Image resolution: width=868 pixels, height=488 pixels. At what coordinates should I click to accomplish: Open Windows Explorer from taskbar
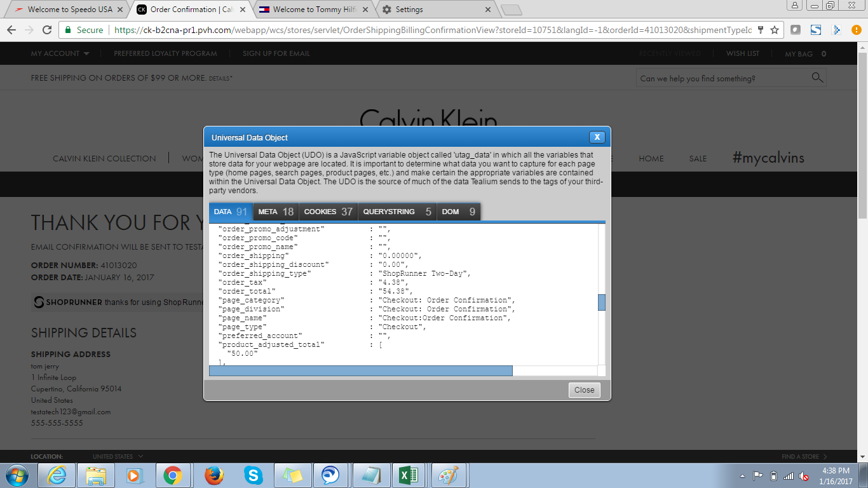(96, 475)
